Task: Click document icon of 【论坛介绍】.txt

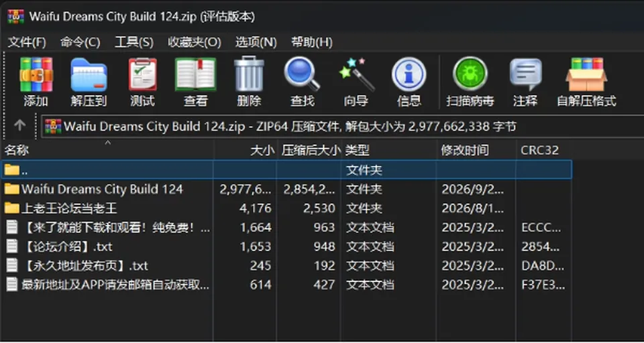Action: (12, 246)
